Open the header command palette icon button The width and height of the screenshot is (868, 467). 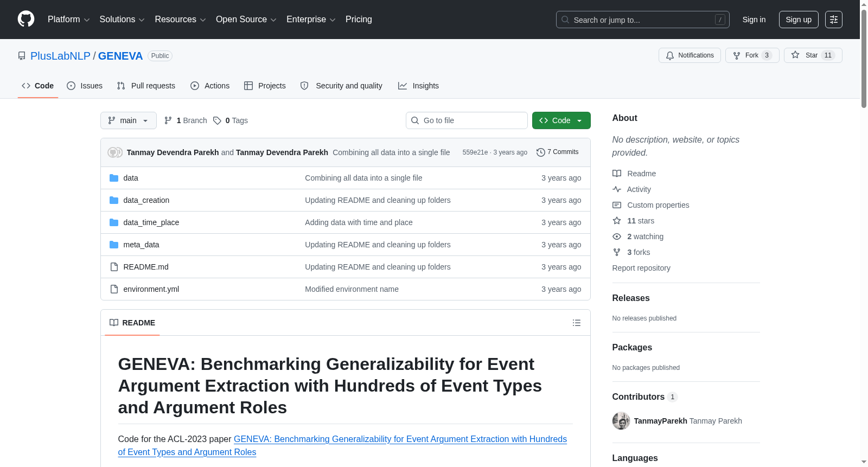pyautogui.click(x=834, y=20)
